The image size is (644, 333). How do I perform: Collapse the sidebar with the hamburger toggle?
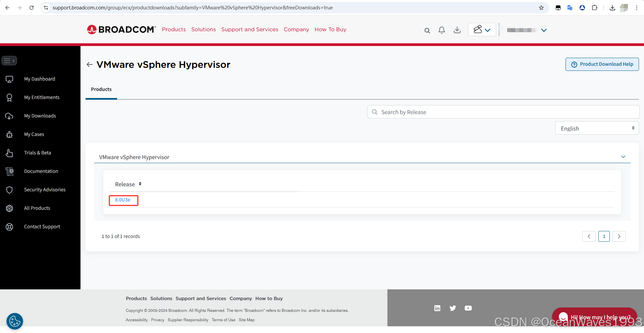pos(9,61)
